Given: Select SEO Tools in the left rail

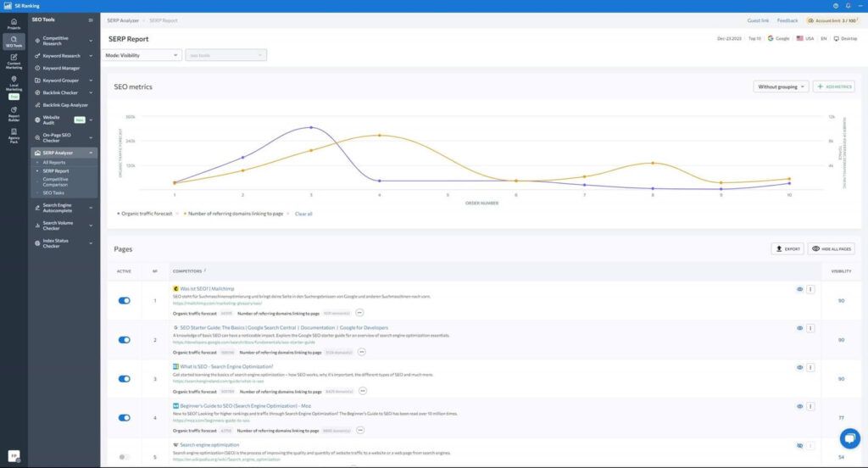Looking at the screenshot, I should pyautogui.click(x=14, y=42).
